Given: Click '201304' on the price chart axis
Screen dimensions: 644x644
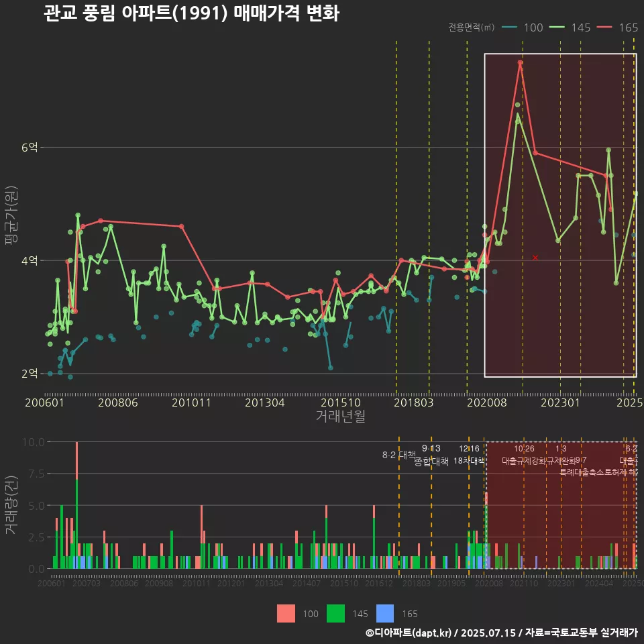Looking at the screenshot, I should pyautogui.click(x=265, y=402).
